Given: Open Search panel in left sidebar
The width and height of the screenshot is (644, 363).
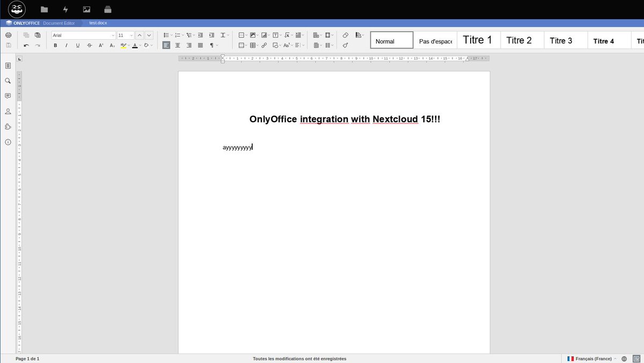Looking at the screenshot, I should (x=8, y=80).
